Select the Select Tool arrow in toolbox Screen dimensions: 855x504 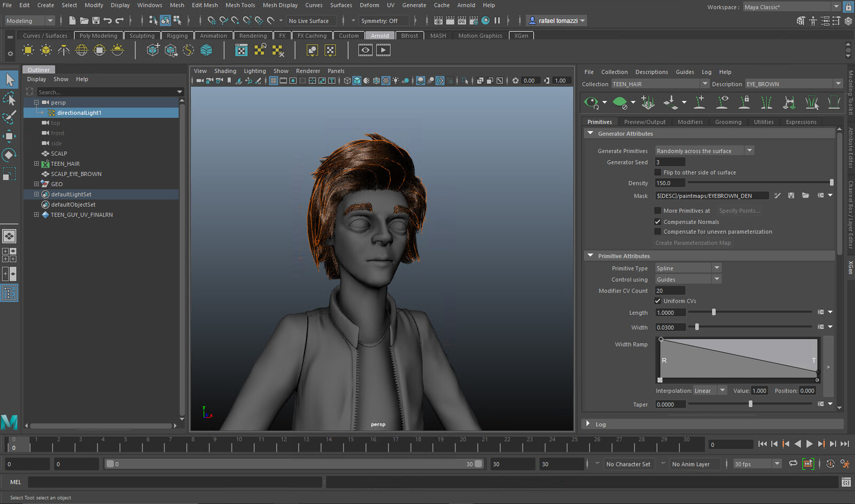click(x=10, y=80)
